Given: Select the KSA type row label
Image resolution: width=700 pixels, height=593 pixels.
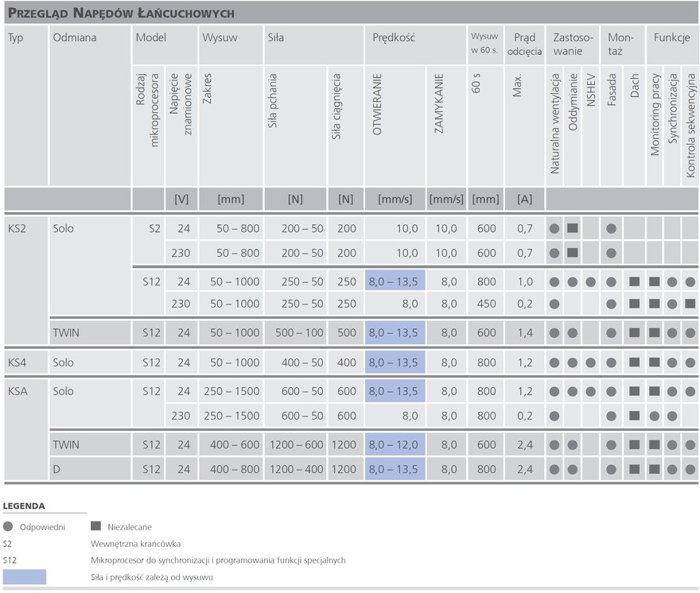Looking at the screenshot, I should click(x=17, y=392).
